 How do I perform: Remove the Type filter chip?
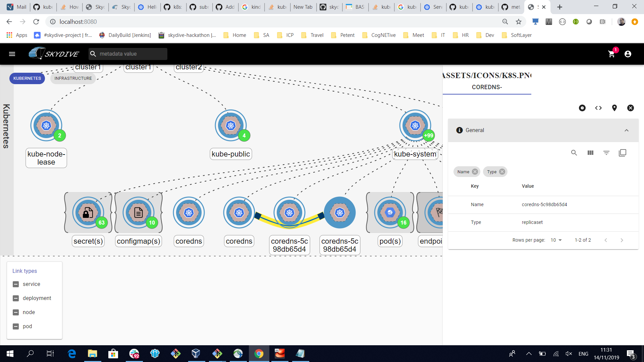(502, 172)
